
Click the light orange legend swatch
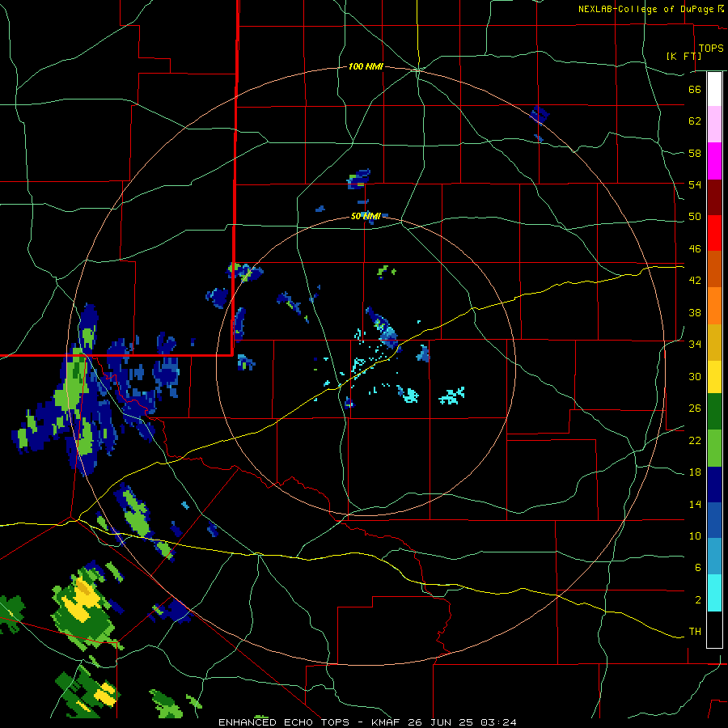pyautogui.click(x=714, y=306)
